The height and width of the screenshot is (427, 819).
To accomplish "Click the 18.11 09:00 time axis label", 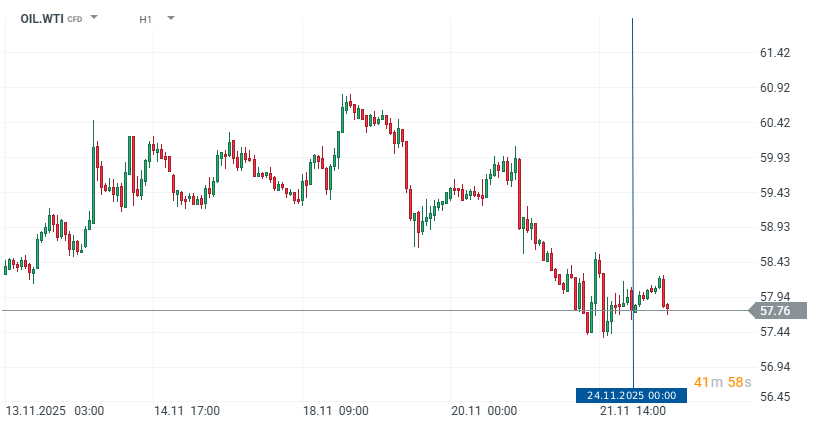I will click(x=336, y=410).
